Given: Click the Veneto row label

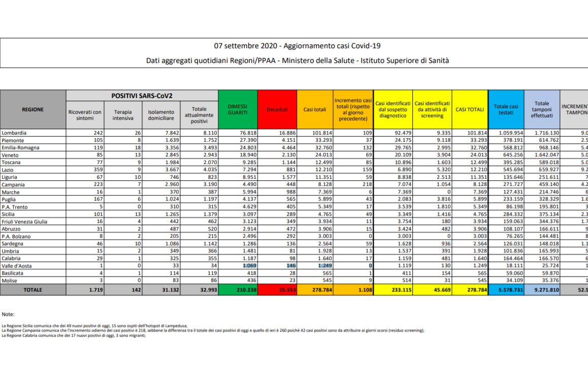Looking at the screenshot, I should (x=10, y=155).
